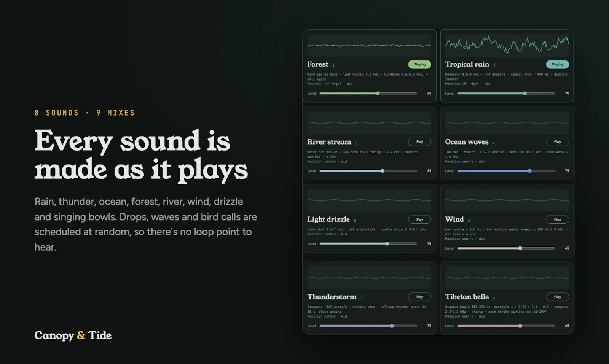Play the Wind sound
Image resolution: width=609 pixels, height=364 pixels.
click(557, 219)
